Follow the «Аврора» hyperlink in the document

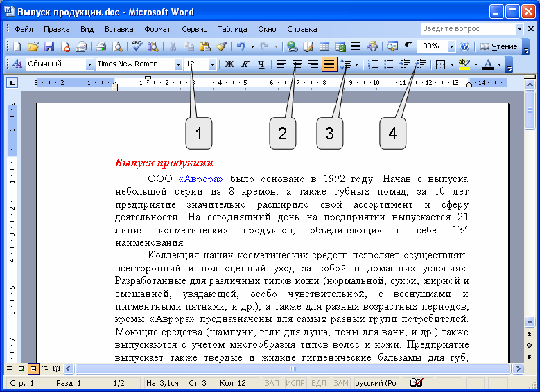(x=200, y=178)
